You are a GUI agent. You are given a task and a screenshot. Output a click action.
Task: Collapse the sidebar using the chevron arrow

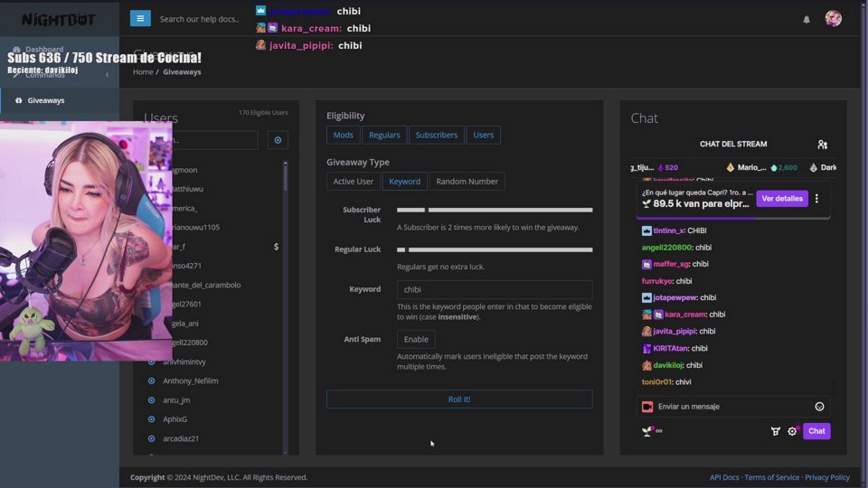(x=107, y=75)
